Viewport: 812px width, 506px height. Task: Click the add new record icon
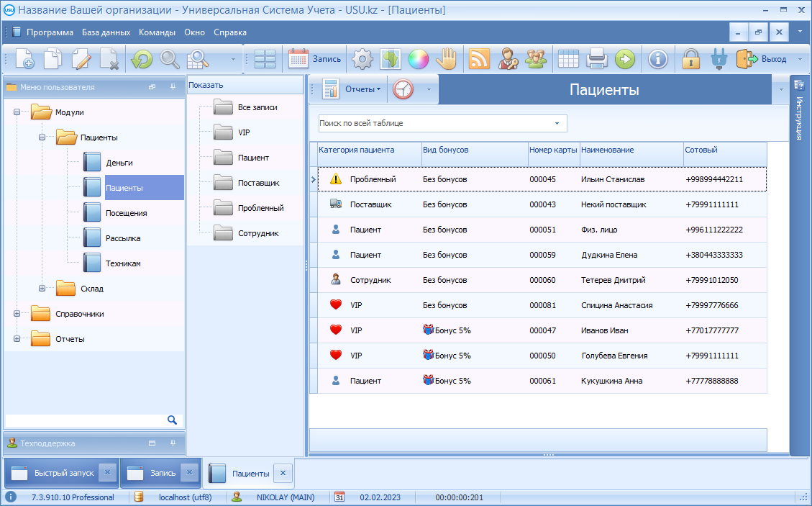pyautogui.click(x=24, y=59)
